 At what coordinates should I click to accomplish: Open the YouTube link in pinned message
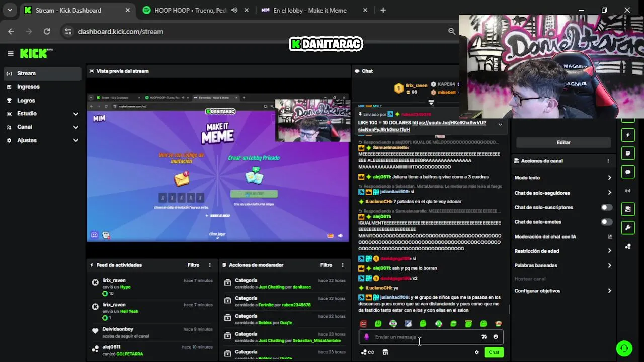pyautogui.click(x=422, y=126)
